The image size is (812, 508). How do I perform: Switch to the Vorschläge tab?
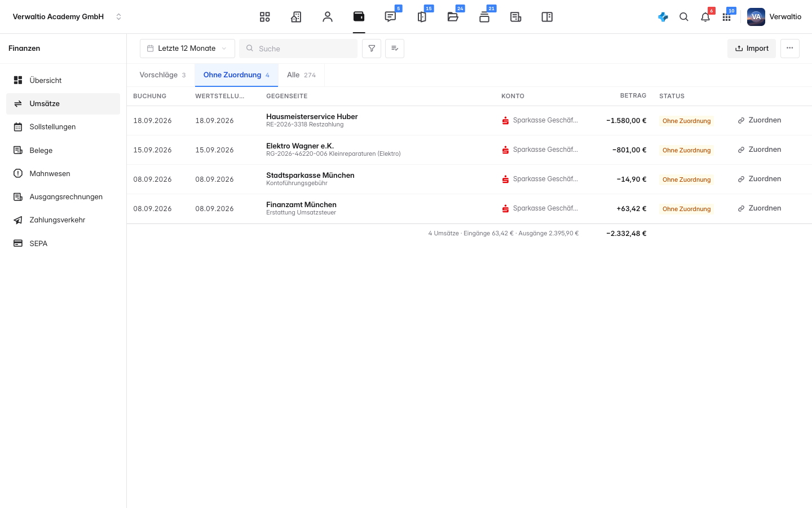(162, 75)
